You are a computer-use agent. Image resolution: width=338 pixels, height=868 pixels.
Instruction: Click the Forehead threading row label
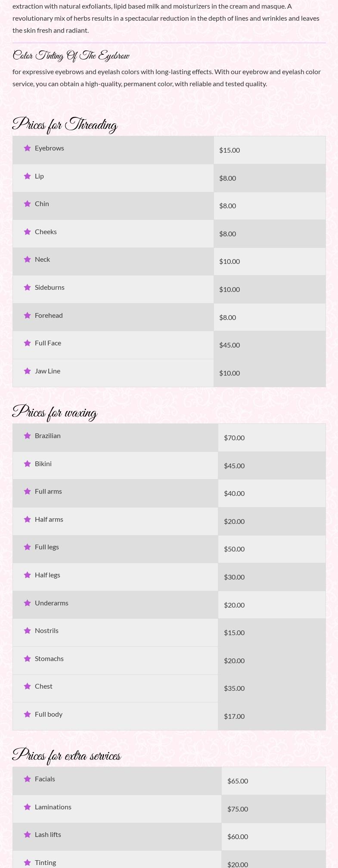[49, 316]
